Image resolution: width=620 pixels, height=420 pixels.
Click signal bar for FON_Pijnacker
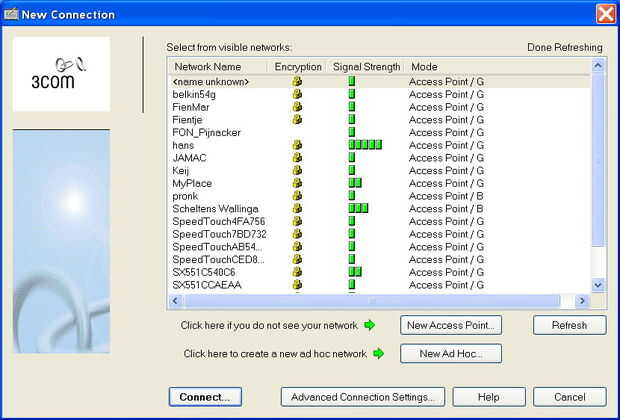(352, 132)
